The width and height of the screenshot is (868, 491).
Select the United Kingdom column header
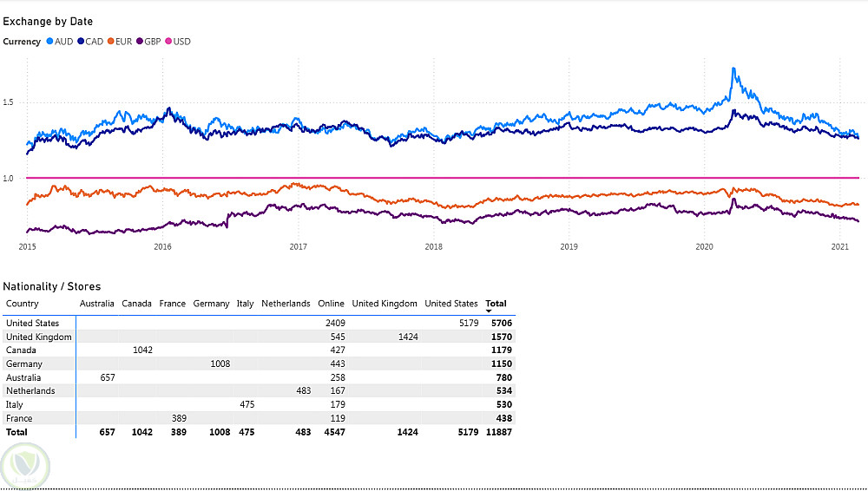[x=383, y=304]
